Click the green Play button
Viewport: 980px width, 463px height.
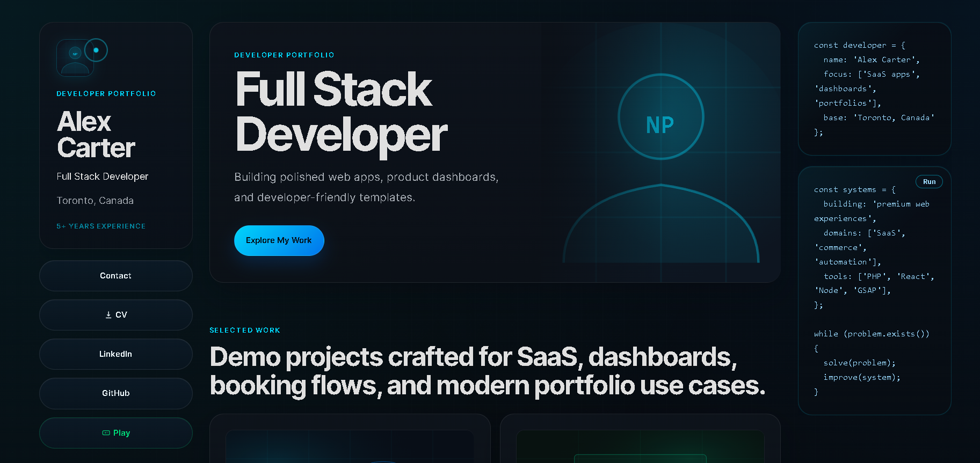(x=115, y=433)
